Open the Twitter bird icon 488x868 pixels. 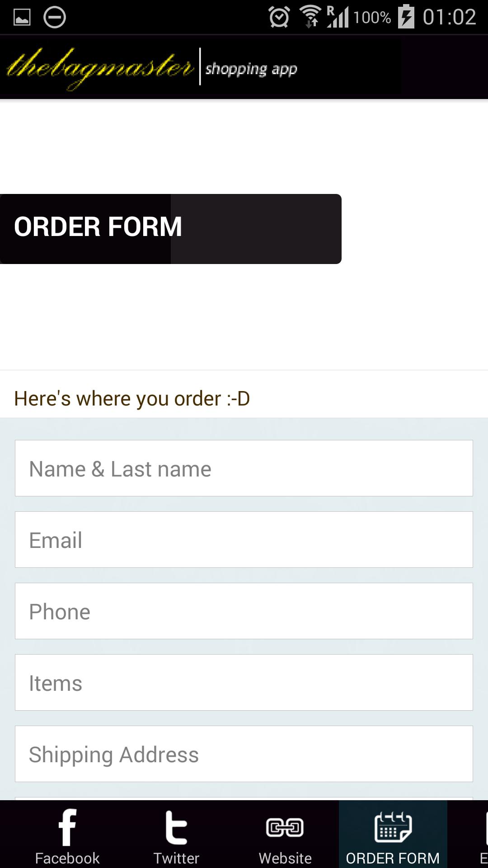[x=177, y=830]
